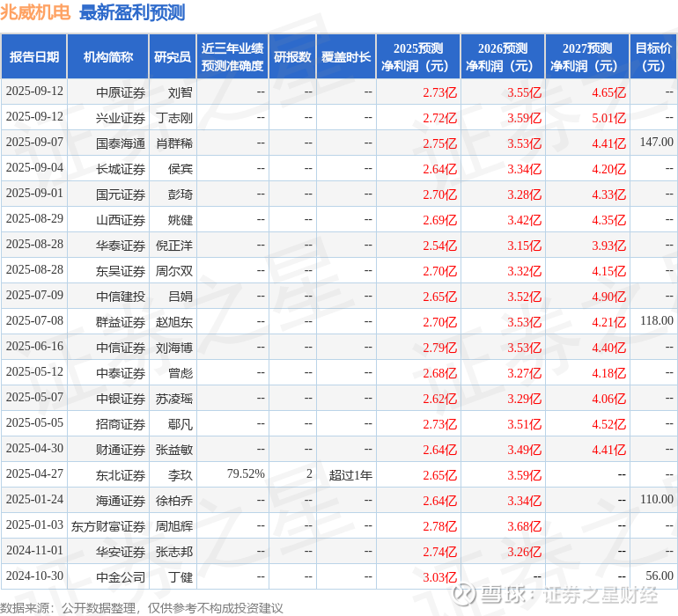Click the 2.79亿 2025 forecast value
Screen dimensions: 678x616
tap(439, 348)
